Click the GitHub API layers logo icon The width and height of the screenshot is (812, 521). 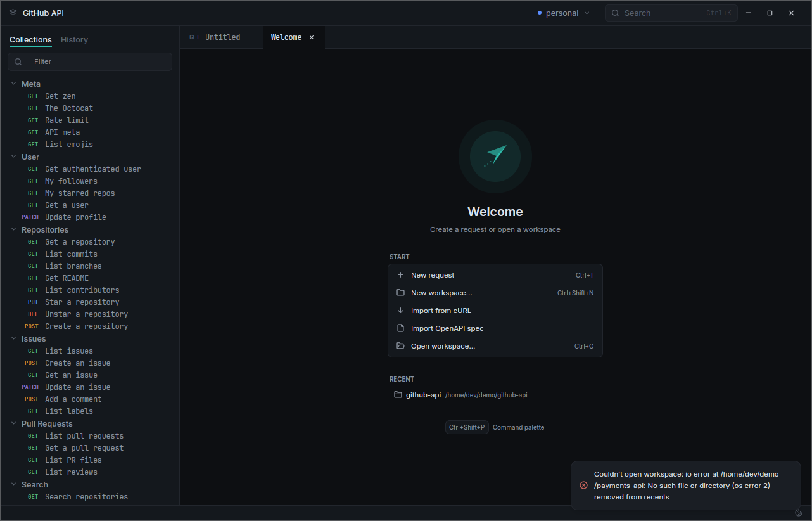13,13
